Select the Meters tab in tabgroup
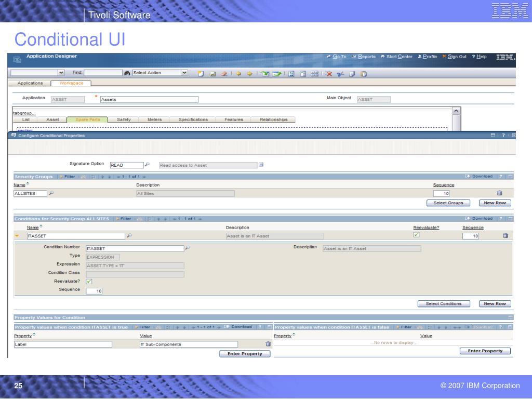Screen dimensions: 532x399 [154, 119]
